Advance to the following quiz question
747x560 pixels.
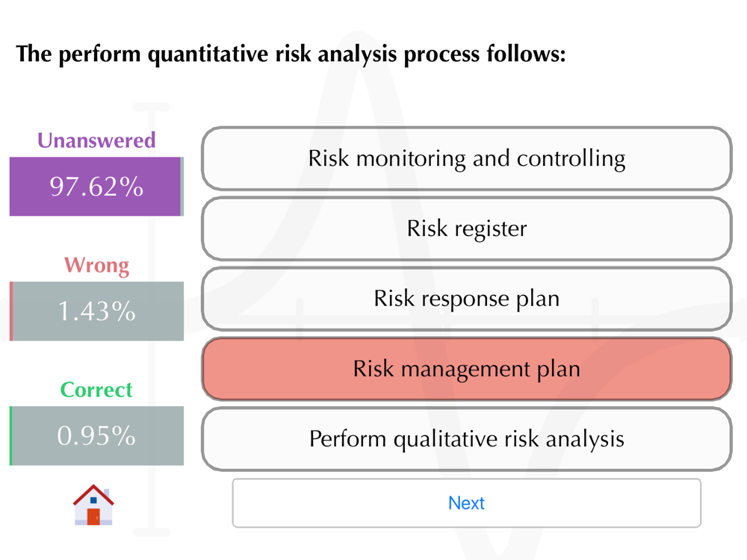coord(466,503)
